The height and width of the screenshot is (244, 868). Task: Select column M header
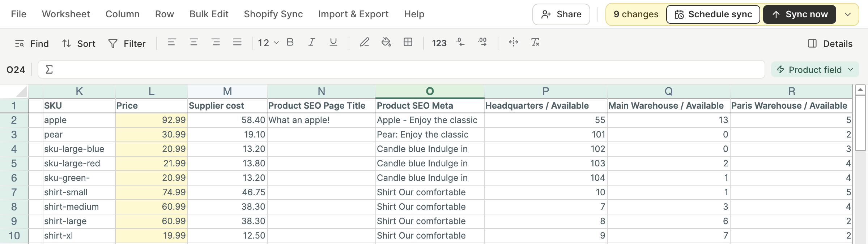point(227,91)
